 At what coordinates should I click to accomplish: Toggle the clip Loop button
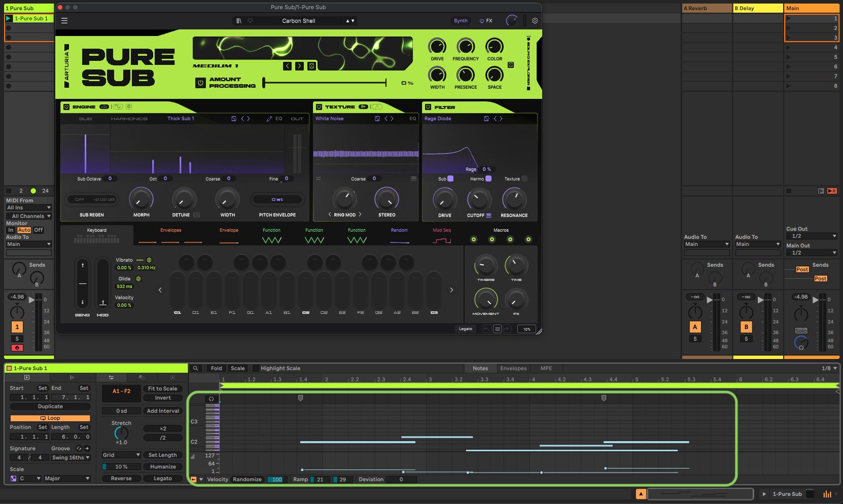50,418
